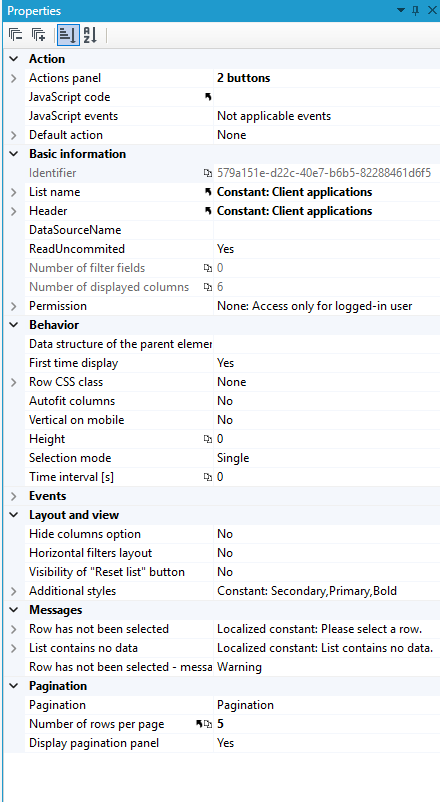Collapse the Pagination category

[x=14, y=686]
